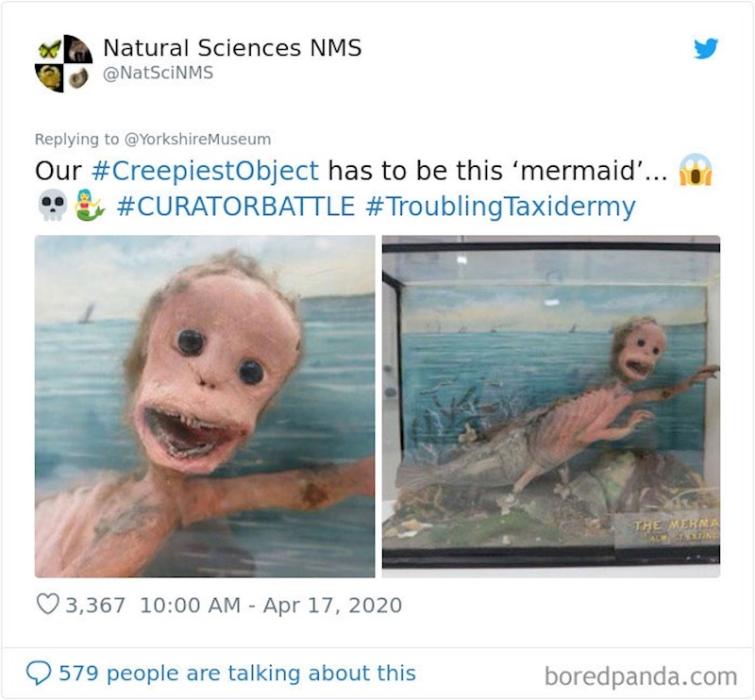The width and height of the screenshot is (755, 700).
Task: Click the screaming face emoji
Action: pos(696,171)
